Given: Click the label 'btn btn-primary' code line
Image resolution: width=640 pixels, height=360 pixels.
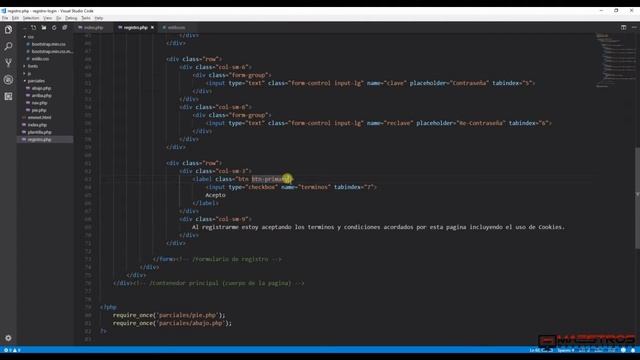Looking at the screenshot, I should (242, 179).
